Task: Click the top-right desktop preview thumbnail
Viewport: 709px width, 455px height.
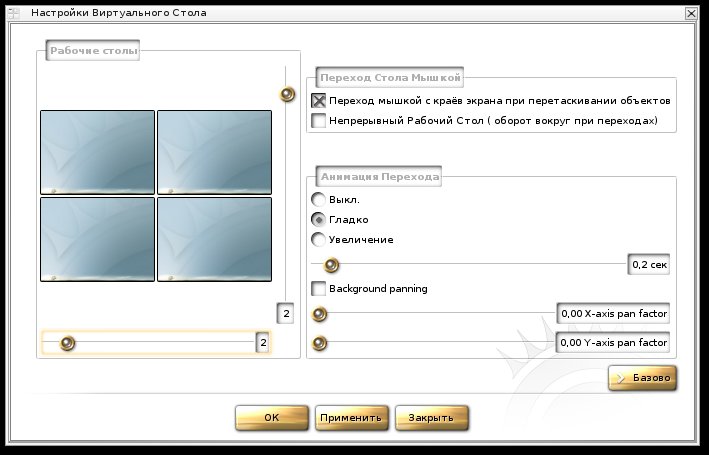Action: coord(214,152)
